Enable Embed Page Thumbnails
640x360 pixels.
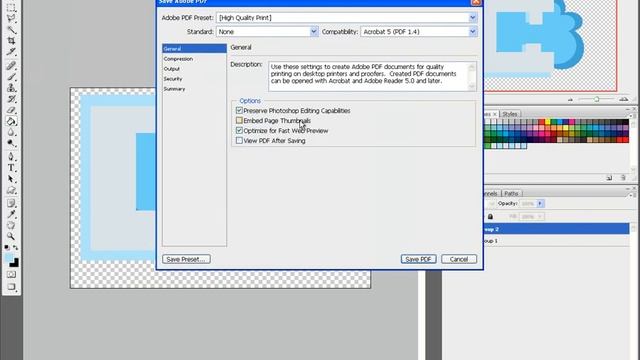point(239,120)
